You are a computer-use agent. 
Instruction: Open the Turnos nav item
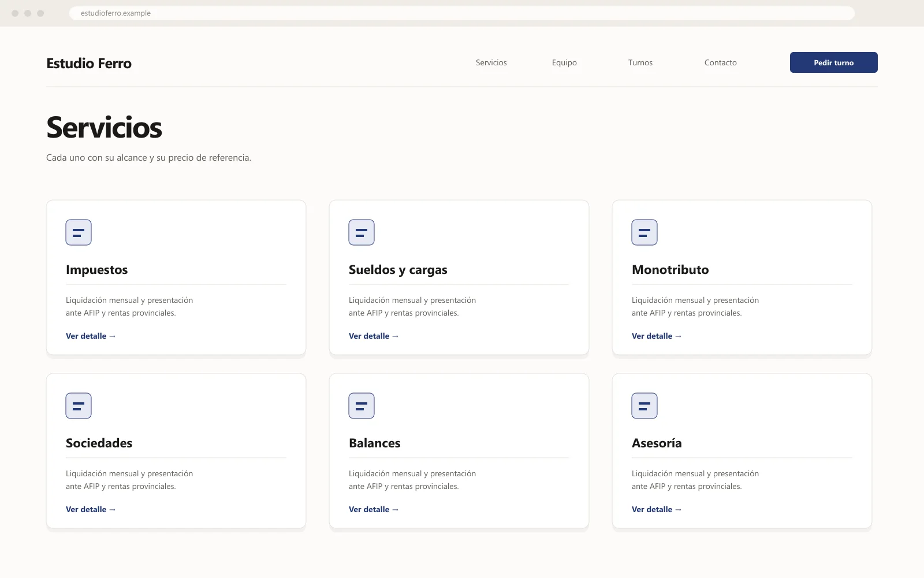pos(640,62)
